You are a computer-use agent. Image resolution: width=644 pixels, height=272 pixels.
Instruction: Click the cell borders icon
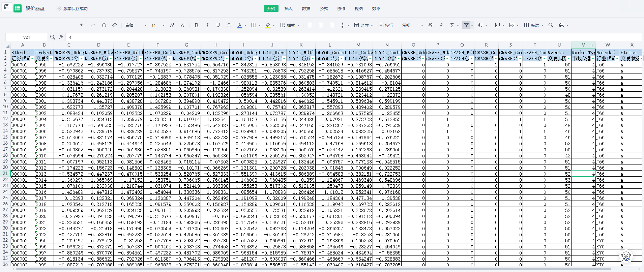coord(254,25)
